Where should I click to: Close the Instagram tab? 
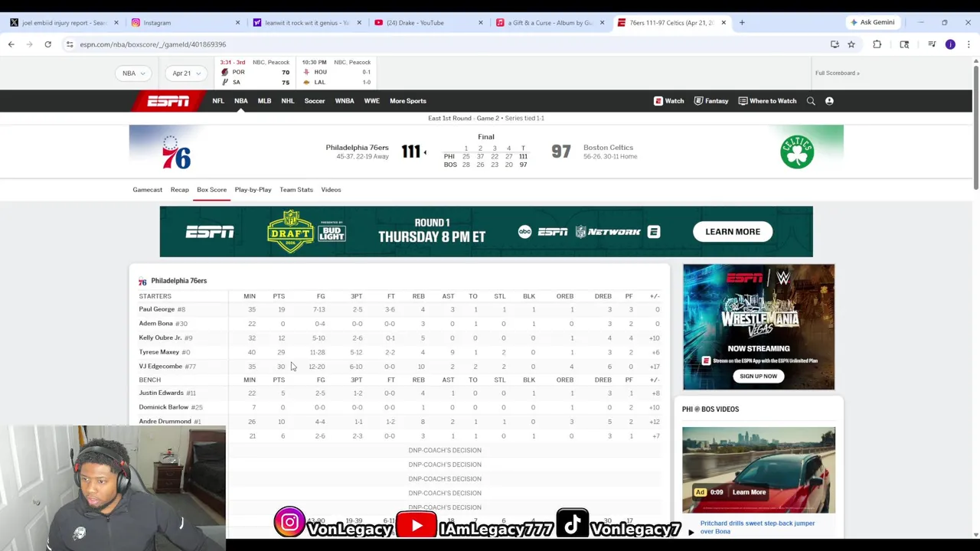coord(237,23)
